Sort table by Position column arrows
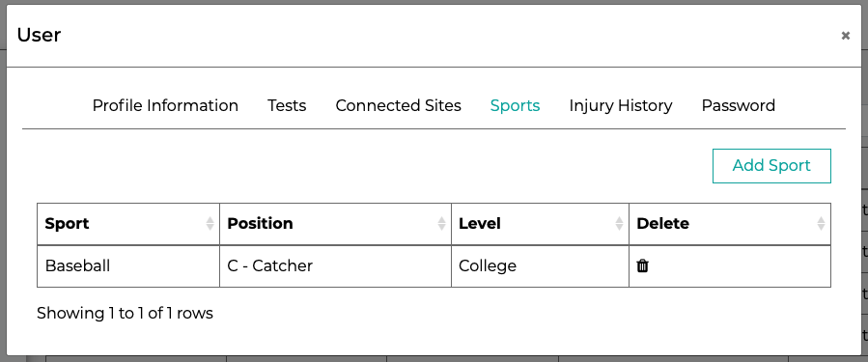Image resolution: width=868 pixels, height=362 pixels. [x=441, y=224]
